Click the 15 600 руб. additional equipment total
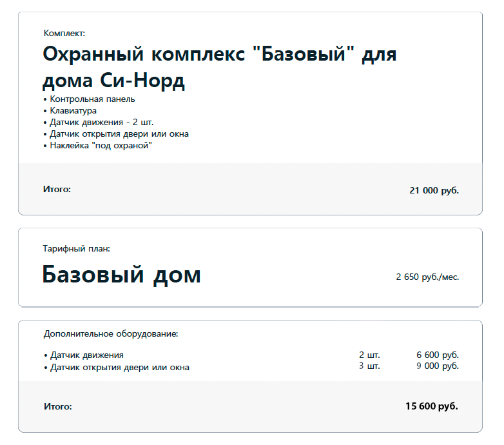This screenshot has height=445, width=504. tap(432, 406)
